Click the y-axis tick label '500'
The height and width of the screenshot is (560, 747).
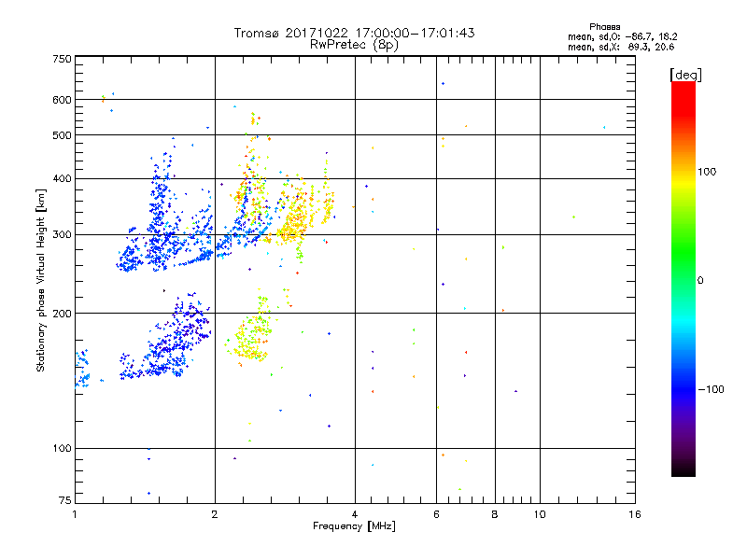[x=62, y=135]
